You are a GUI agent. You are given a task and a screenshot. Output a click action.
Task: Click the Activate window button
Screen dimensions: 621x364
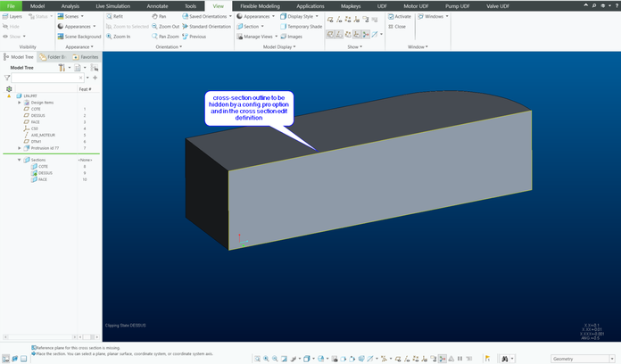399,16
